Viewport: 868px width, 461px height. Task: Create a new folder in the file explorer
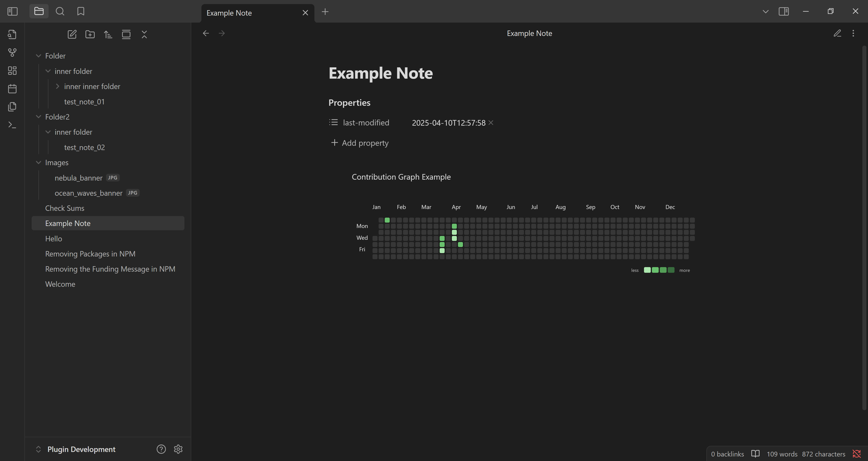(x=90, y=34)
